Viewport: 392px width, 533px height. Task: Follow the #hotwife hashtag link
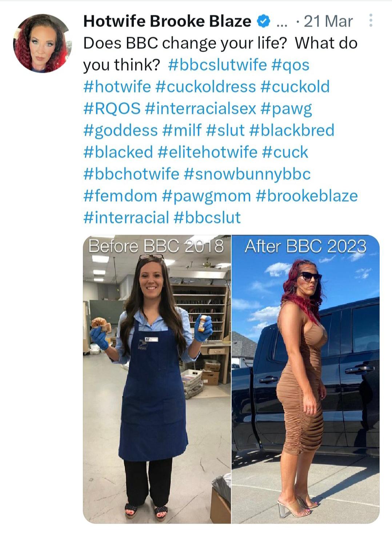(117, 87)
